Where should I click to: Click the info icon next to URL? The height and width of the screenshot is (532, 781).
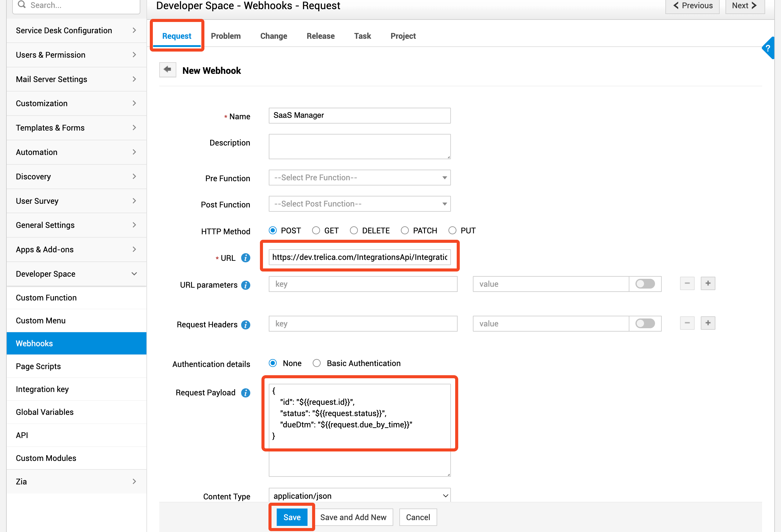[246, 258]
